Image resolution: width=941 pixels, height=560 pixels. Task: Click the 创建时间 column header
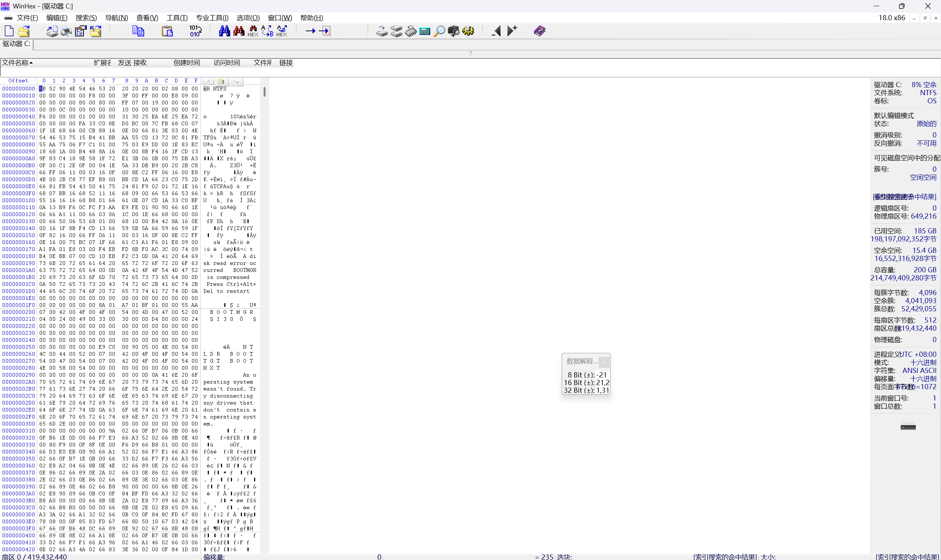pos(186,62)
